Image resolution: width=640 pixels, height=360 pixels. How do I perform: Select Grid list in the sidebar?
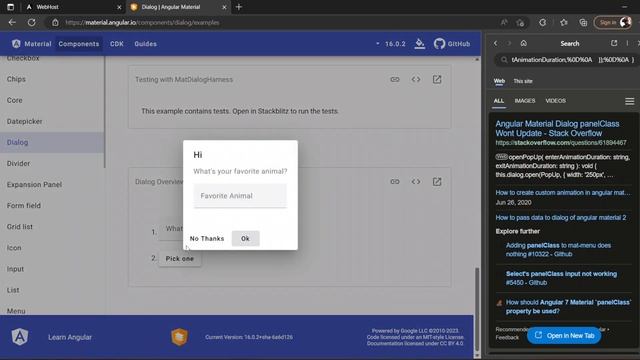pyautogui.click(x=52, y=227)
